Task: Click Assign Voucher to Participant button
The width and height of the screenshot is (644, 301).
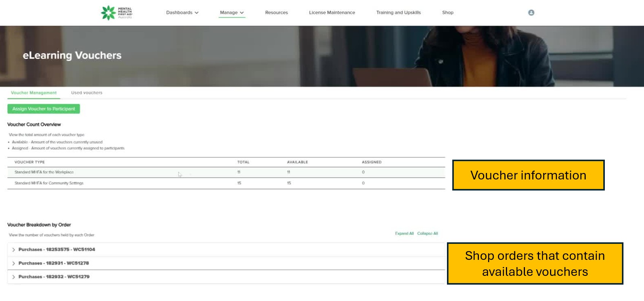Action: click(44, 109)
